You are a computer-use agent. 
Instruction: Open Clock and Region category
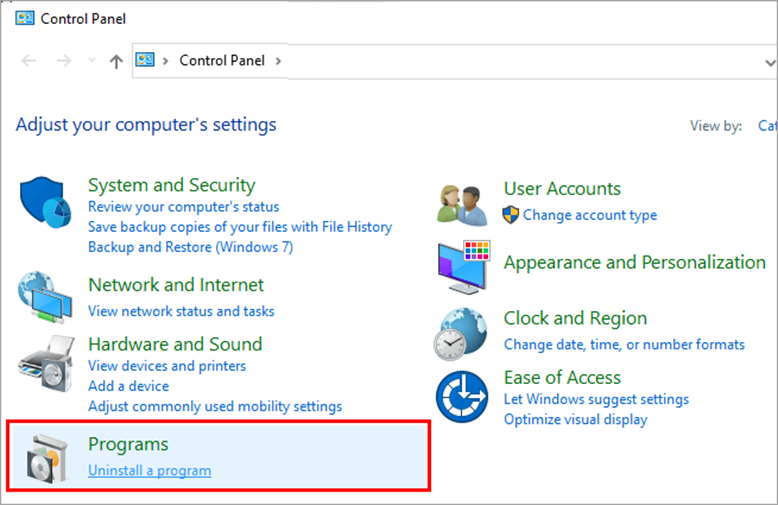576,318
